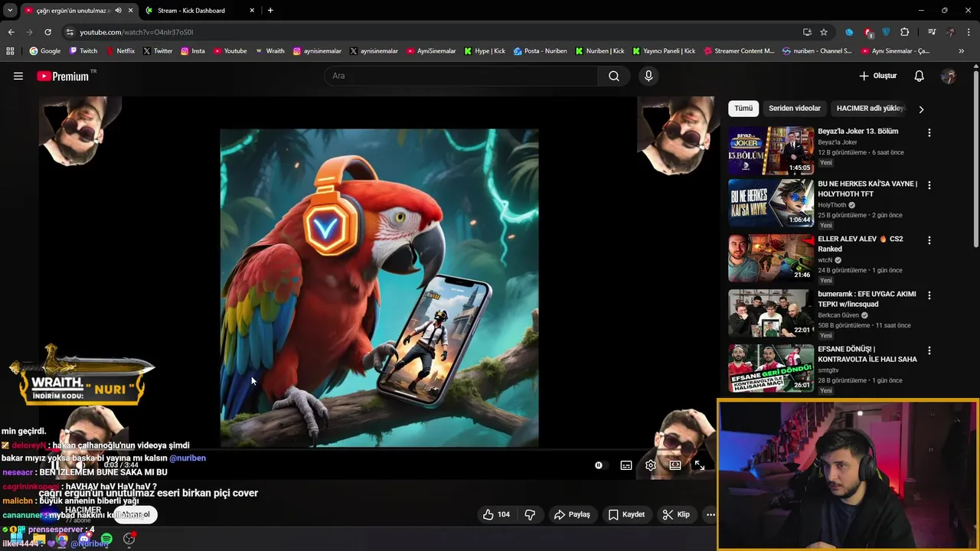Toggle the autoplay switch in player
The height and width of the screenshot is (551, 980).
pyautogui.click(x=599, y=465)
